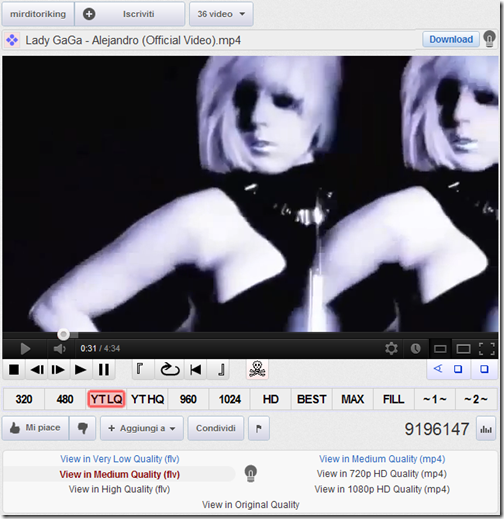Click the video progress scrubber handle
The width and height of the screenshot is (504, 519).
point(63,334)
